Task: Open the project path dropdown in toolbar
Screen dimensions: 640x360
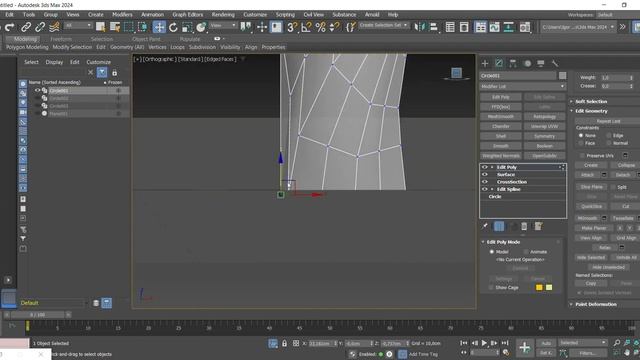Action: click(577, 27)
